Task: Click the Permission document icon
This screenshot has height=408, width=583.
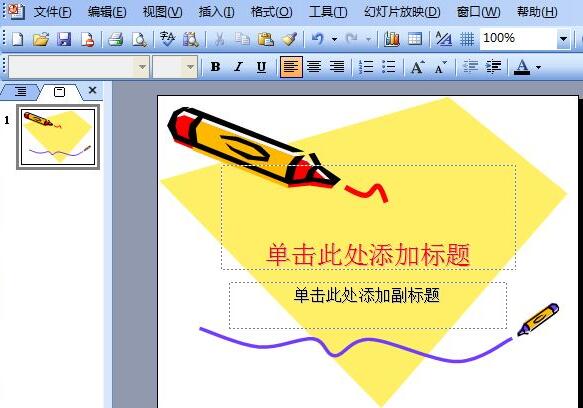Action: (x=87, y=39)
